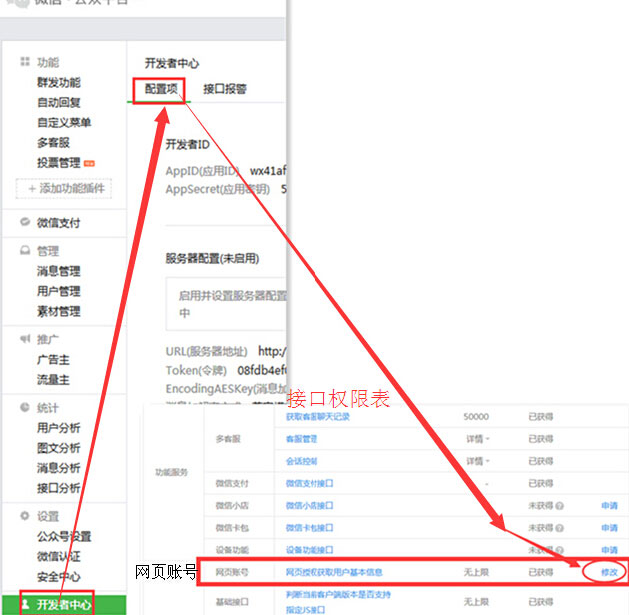Click the person icon beside 开发者中心
The image size is (629, 615).
[25, 604]
